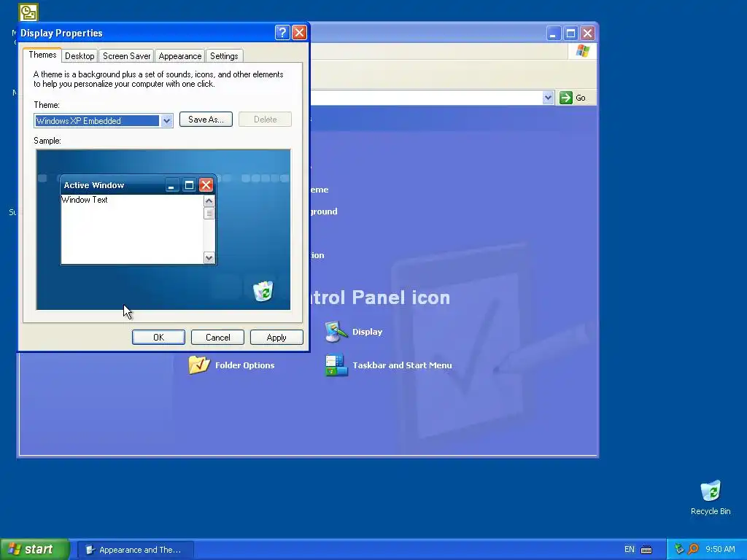Click Appearance and Themes taskbar button
Viewport: 747px width, 560px height.
coord(135,550)
